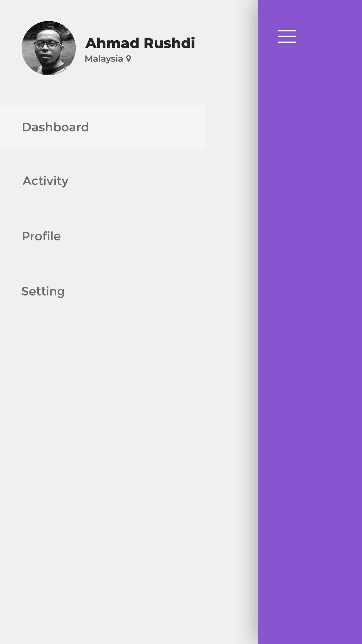This screenshot has height=644, width=362.
Task: Select the Dashboard menu item
Action: click(103, 127)
